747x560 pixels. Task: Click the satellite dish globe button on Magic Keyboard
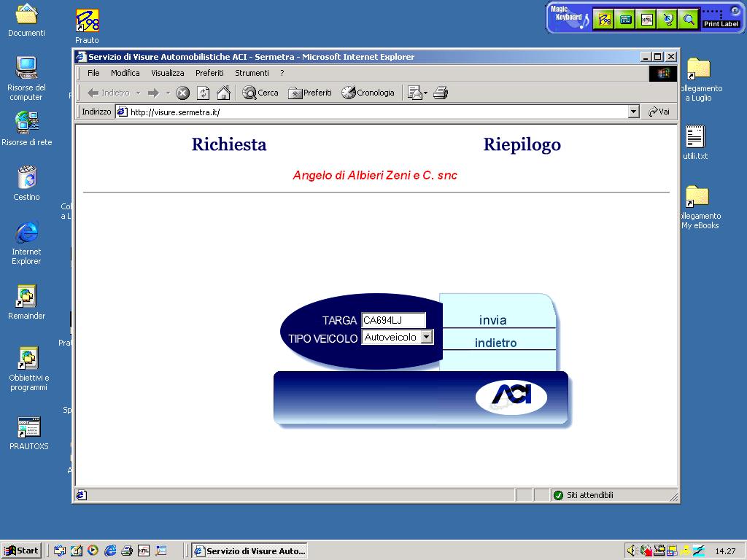(667, 20)
